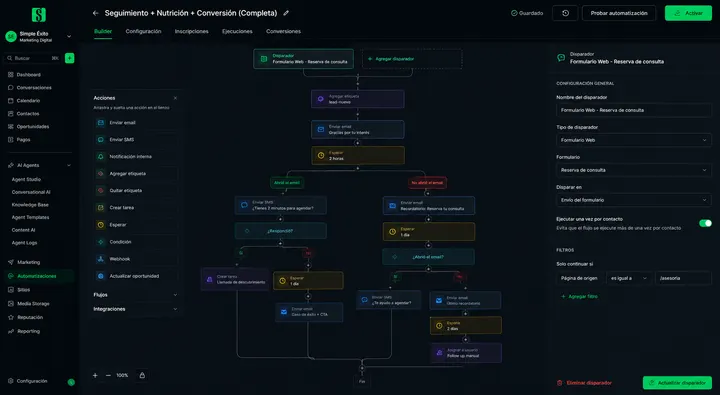720x395 pixels.
Task: Switch to the Ejecuciones tab
Action: coord(237,31)
